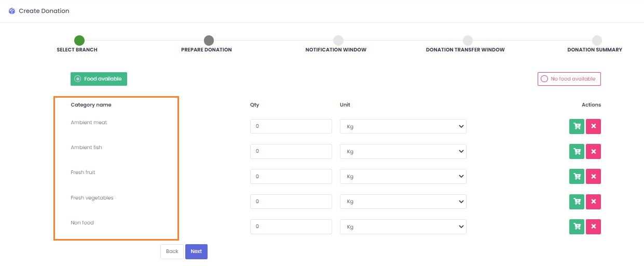Jump to the Notification Window step
The image size is (644, 266).
338,41
